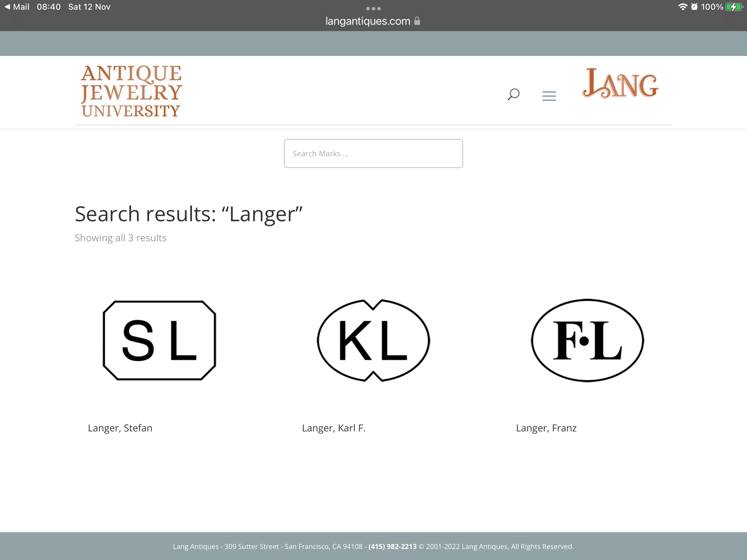
Task: Click the Antique Jewelry University logo
Action: click(131, 91)
